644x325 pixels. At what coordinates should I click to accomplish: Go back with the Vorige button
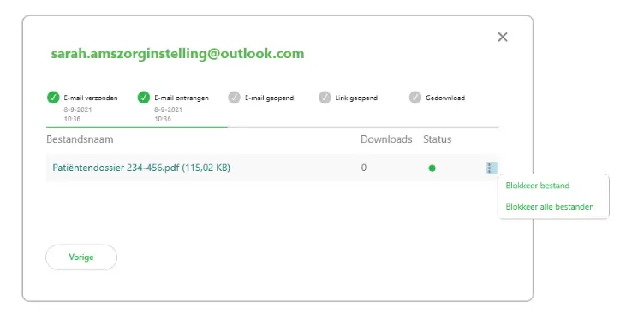click(x=81, y=257)
